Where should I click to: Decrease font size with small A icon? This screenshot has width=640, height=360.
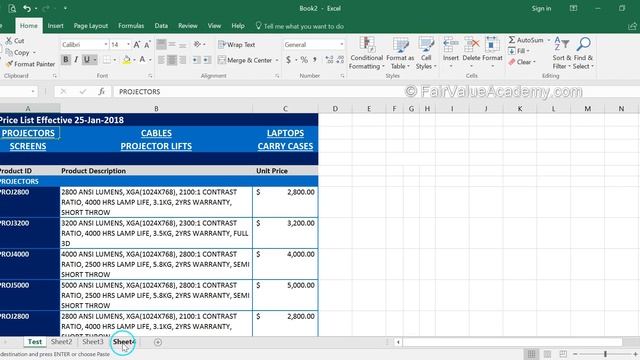[x=147, y=44]
